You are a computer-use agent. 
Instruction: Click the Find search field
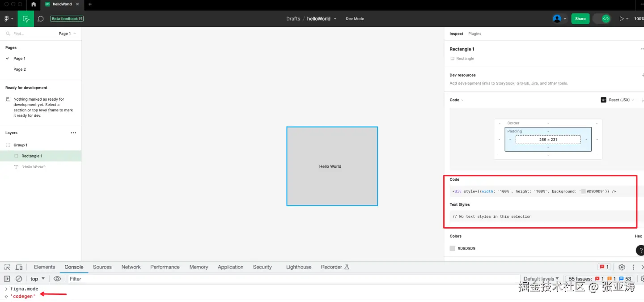coord(27,34)
